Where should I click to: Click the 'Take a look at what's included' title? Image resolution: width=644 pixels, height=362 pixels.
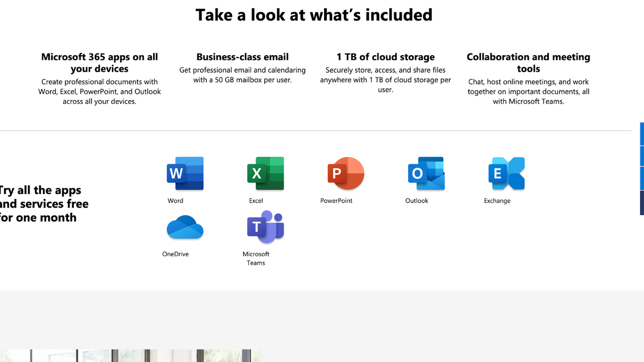click(314, 15)
